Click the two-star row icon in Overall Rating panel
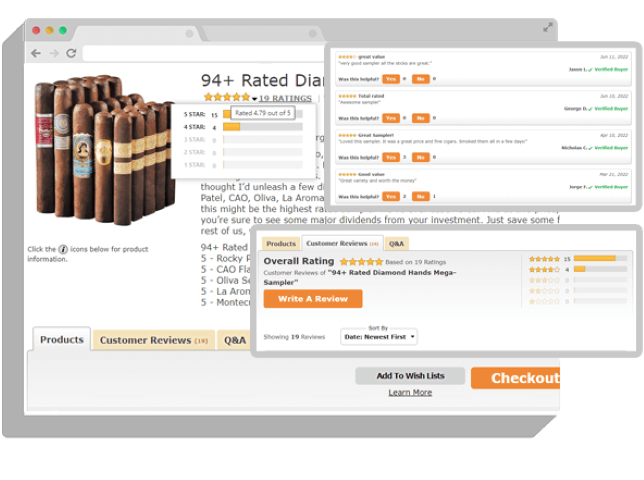Viewport: 644px width, 480px height. [x=544, y=291]
